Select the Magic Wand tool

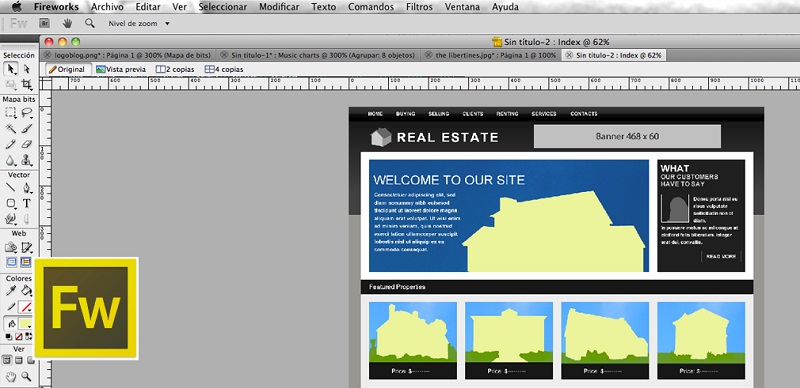[x=11, y=129]
